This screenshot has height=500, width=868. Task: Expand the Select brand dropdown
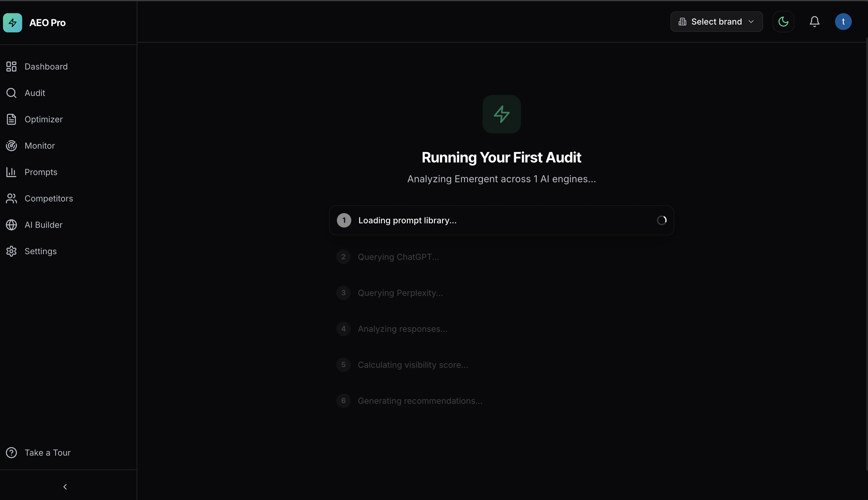tap(716, 22)
